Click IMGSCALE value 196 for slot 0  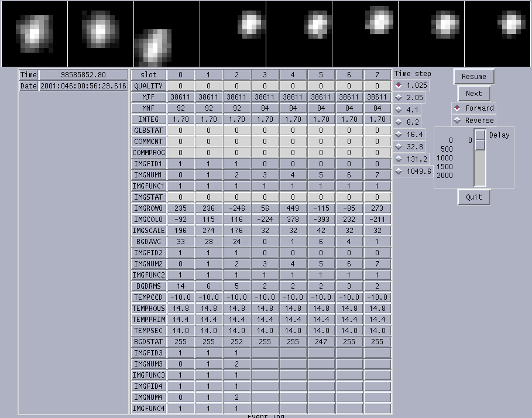click(180, 231)
